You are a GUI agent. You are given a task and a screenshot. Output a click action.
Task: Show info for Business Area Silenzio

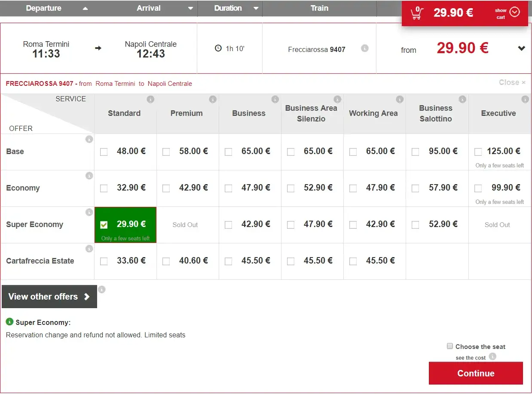click(x=337, y=100)
